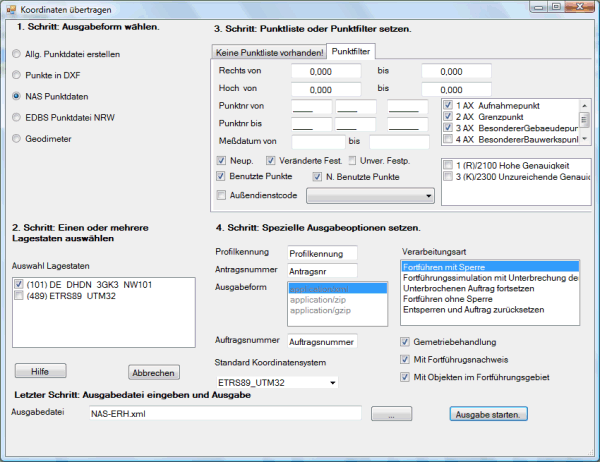
Task: Select application/xml in Ausgabeform list
Action: click(x=338, y=289)
